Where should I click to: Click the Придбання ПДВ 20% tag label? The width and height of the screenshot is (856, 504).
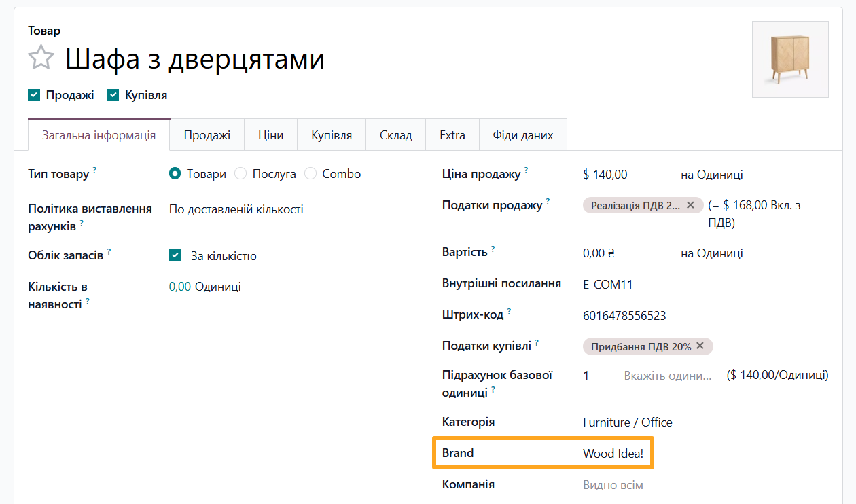coord(641,346)
